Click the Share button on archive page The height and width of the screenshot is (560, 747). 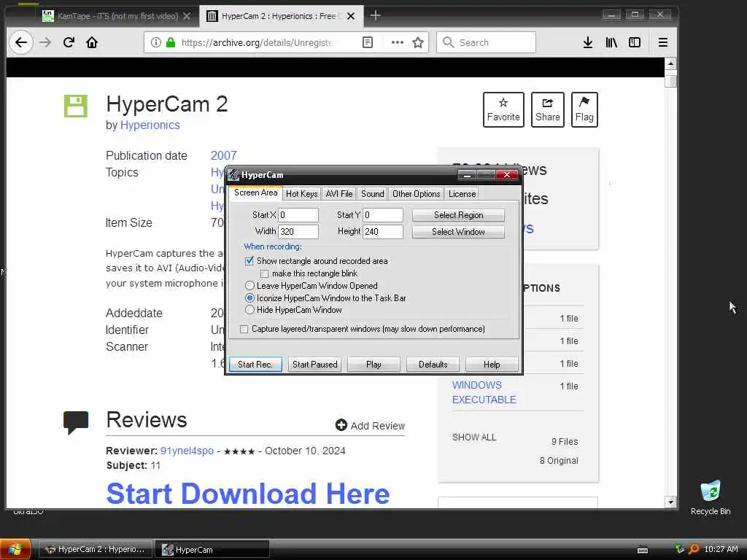(547, 109)
